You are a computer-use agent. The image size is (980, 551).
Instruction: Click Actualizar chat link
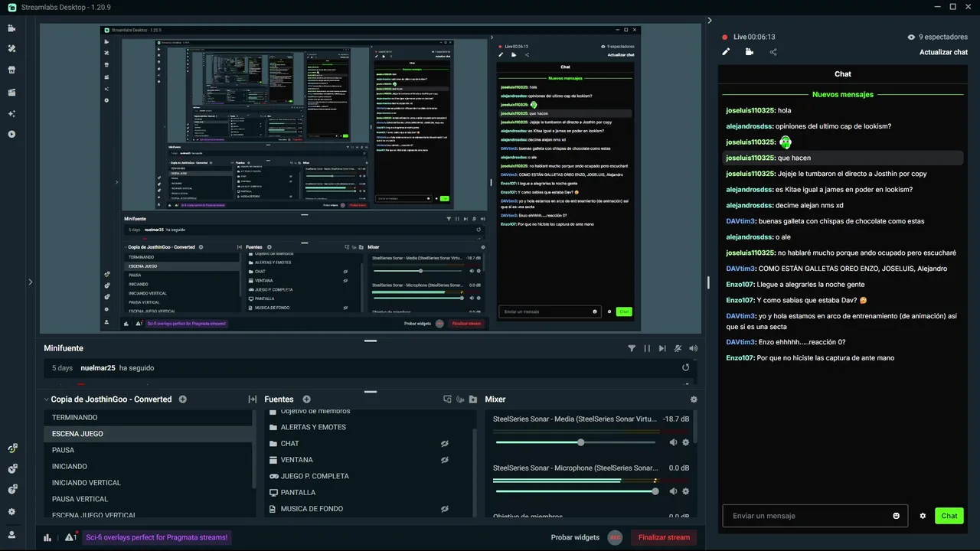coord(943,52)
